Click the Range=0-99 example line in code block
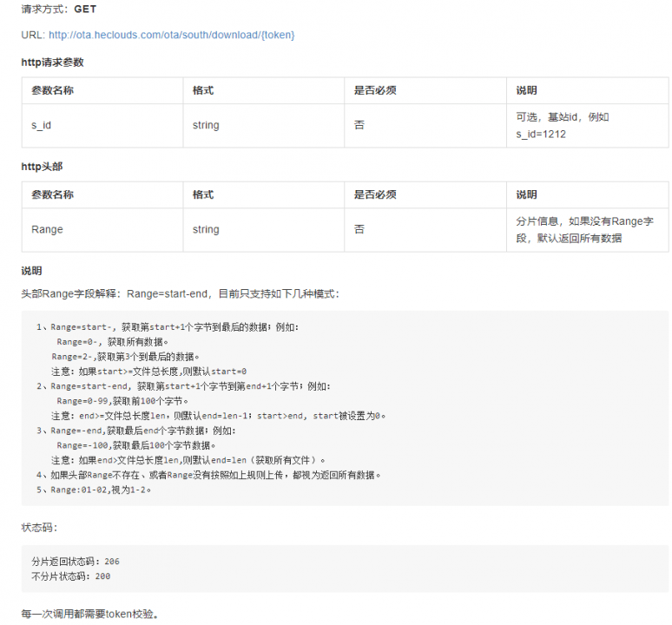This screenshot has width=672, height=625. click(122, 401)
